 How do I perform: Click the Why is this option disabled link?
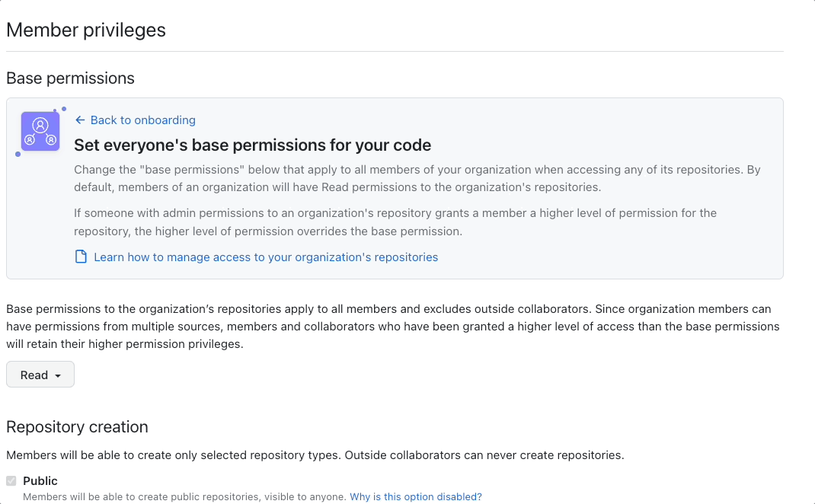click(416, 496)
